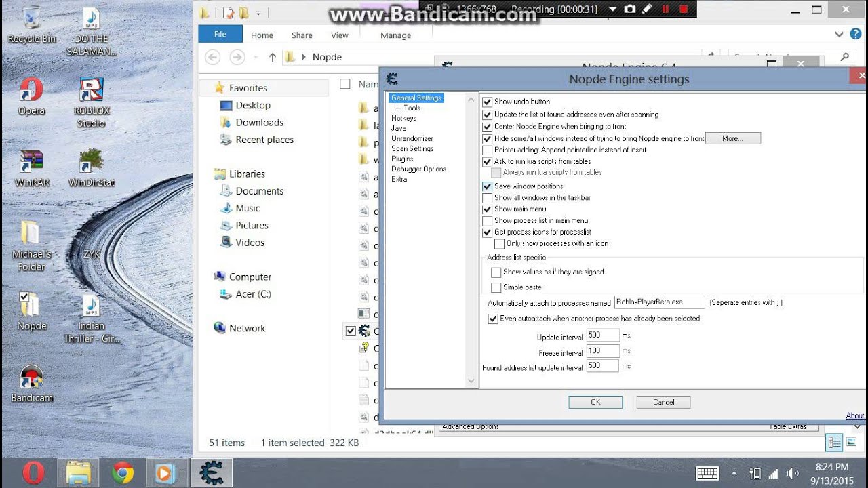Enable Pointer adding: Append pointerline checkbox

487,150
